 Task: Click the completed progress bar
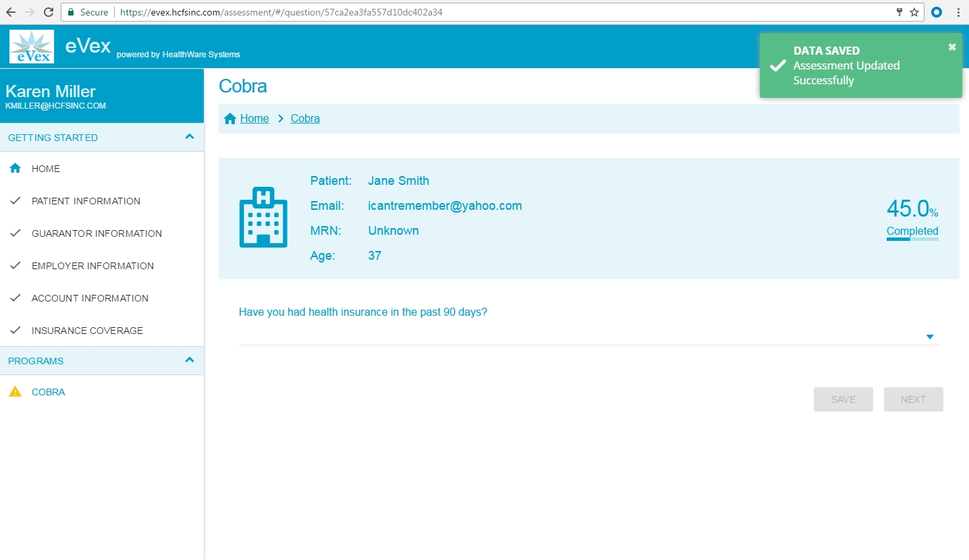(x=912, y=239)
